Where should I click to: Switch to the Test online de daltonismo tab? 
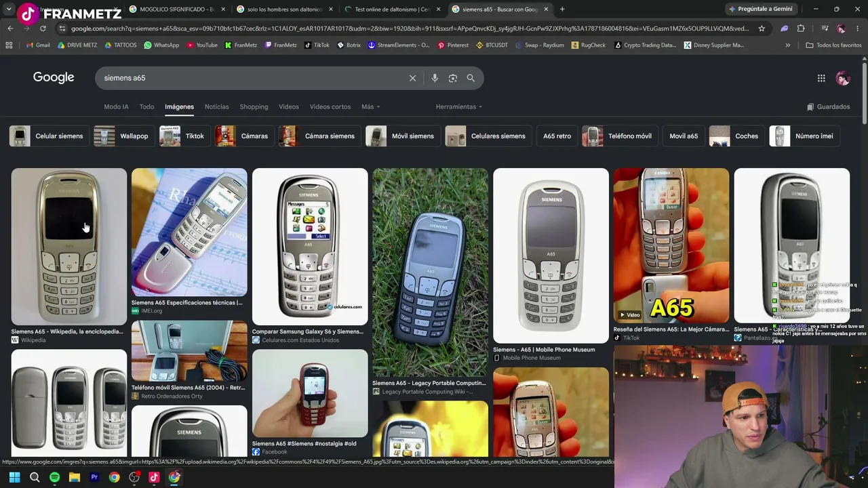pyautogui.click(x=393, y=9)
